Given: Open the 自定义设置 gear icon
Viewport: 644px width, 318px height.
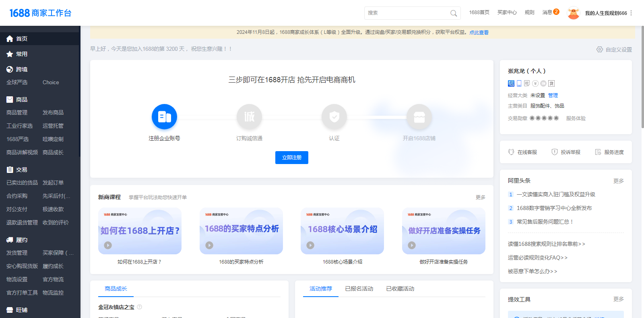Looking at the screenshot, I should [x=600, y=49].
